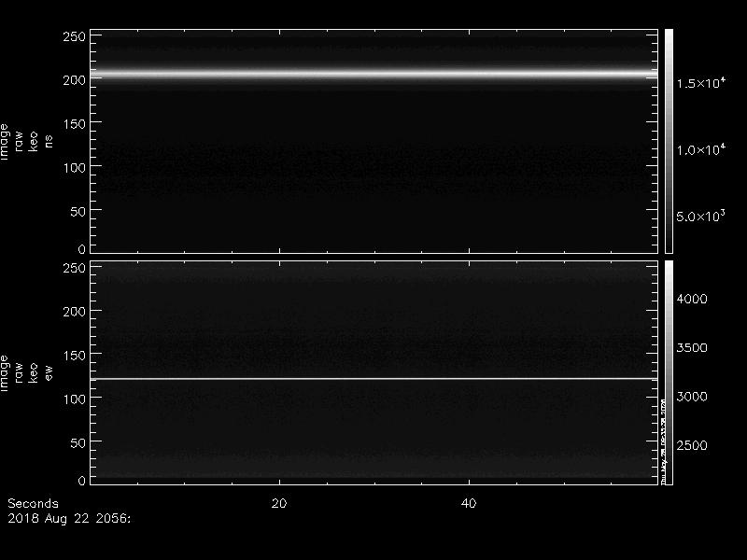The width and height of the screenshot is (747, 560).
Task: Select the bright band in the ns keogram
Action: (x=374, y=74)
